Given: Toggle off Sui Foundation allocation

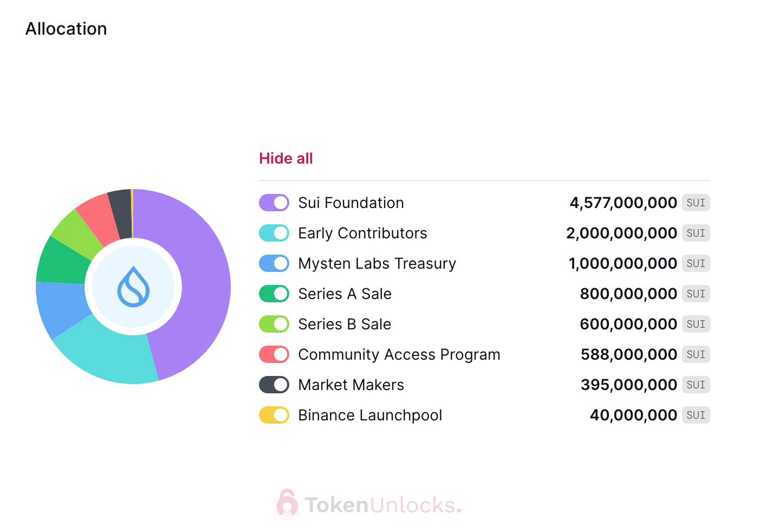Looking at the screenshot, I should (x=274, y=203).
